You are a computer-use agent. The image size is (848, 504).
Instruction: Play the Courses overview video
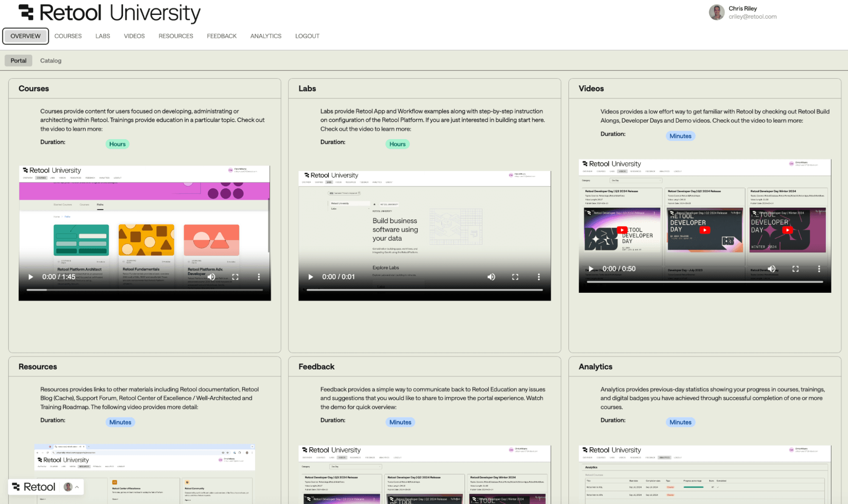coord(30,277)
